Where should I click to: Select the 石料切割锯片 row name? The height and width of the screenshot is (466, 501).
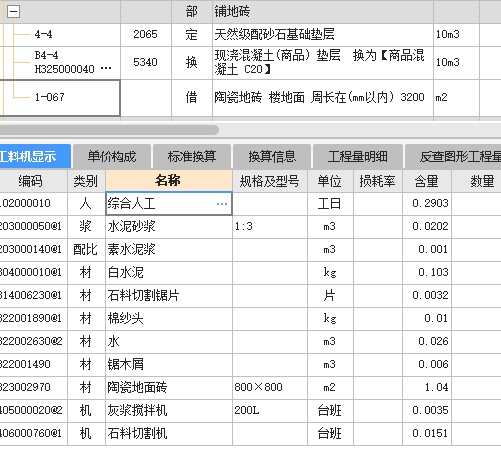(169, 296)
